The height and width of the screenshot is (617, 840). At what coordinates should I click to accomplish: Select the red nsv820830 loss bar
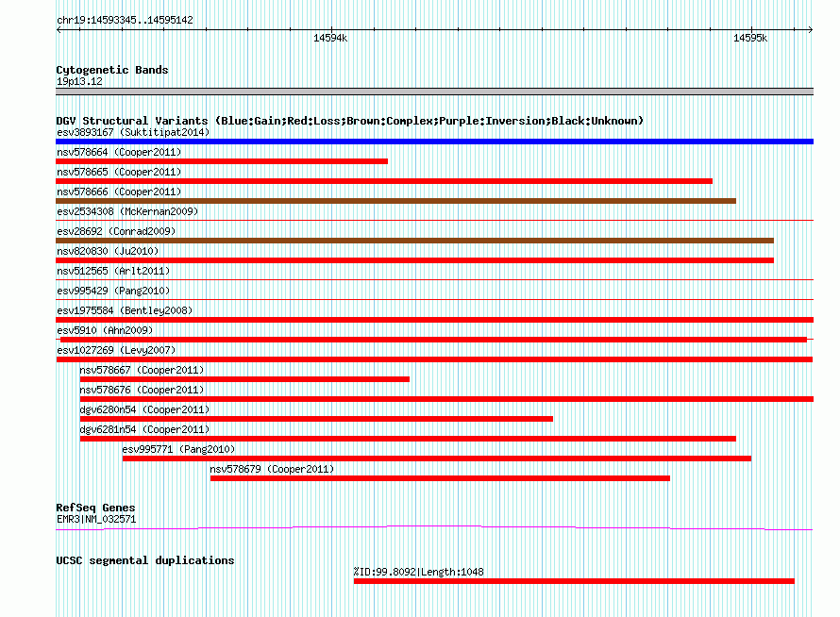click(x=414, y=260)
